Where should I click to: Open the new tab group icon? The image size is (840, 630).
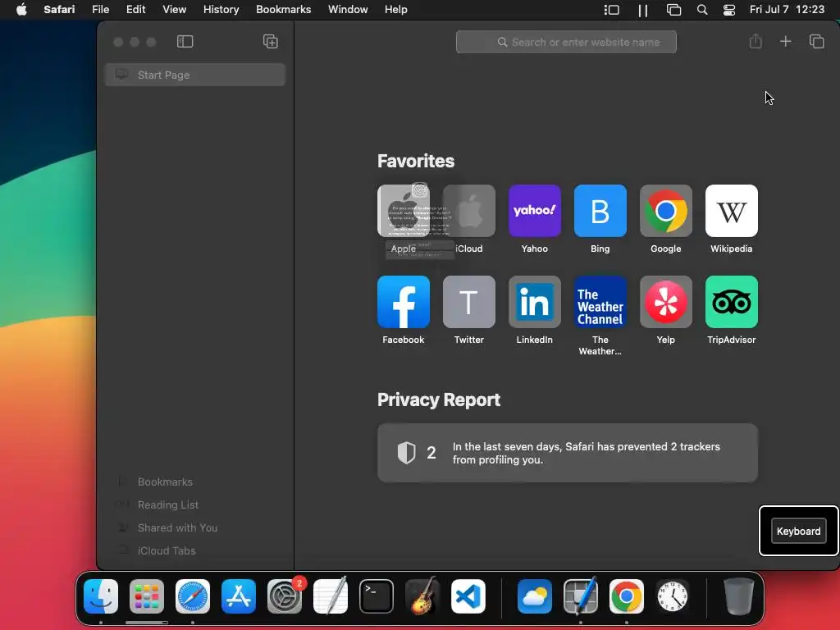click(x=271, y=42)
